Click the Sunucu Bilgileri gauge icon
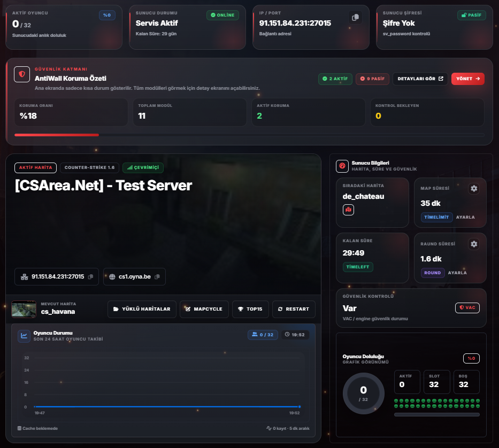Viewport: 499px width, 448px height. (x=342, y=166)
